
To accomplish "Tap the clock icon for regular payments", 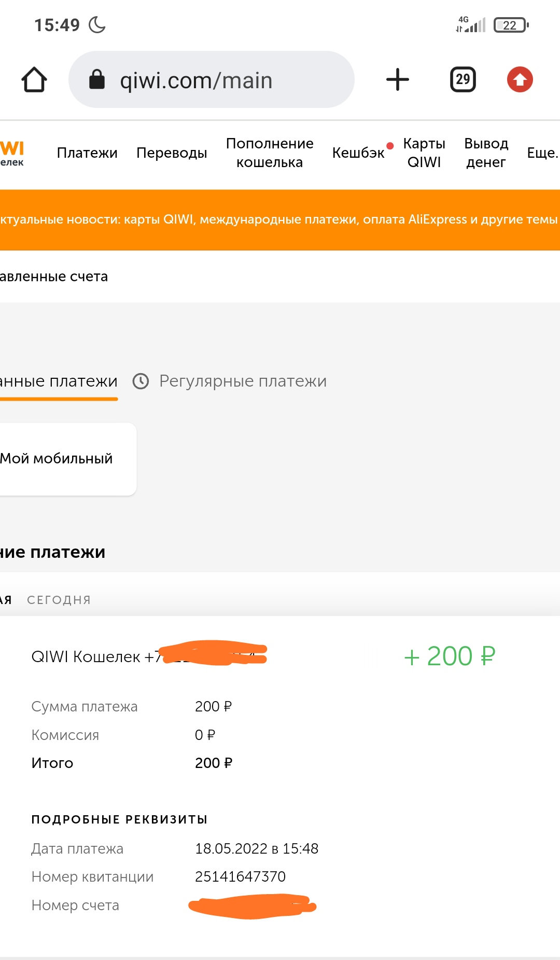I will point(141,381).
